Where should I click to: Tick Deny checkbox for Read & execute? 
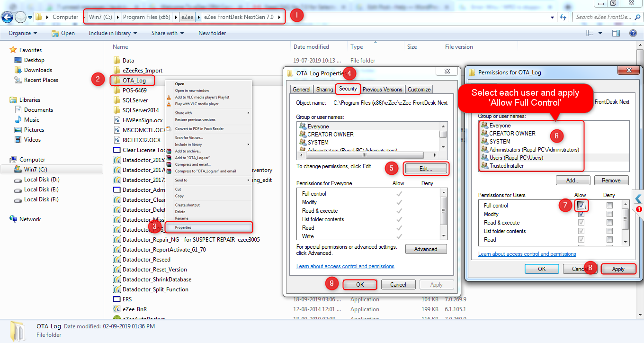pos(609,223)
